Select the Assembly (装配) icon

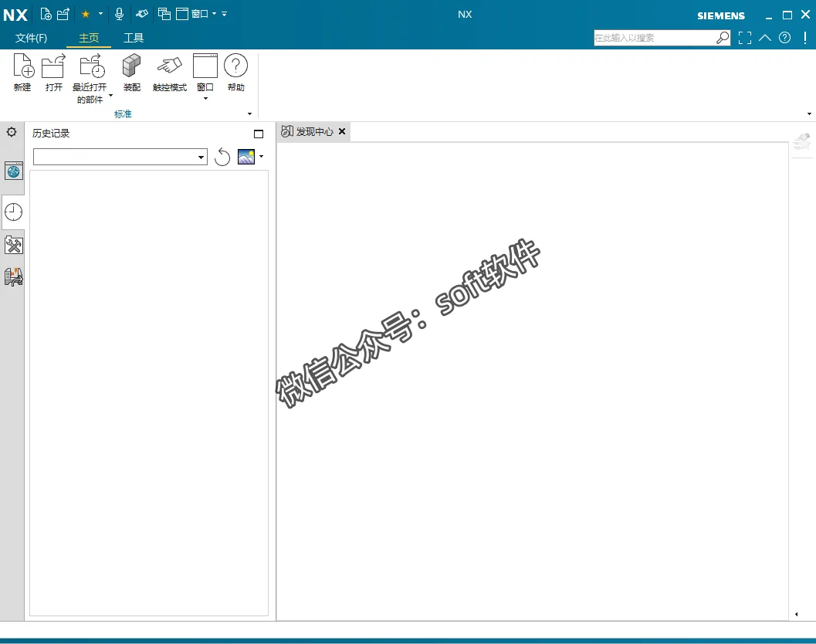[x=132, y=73]
